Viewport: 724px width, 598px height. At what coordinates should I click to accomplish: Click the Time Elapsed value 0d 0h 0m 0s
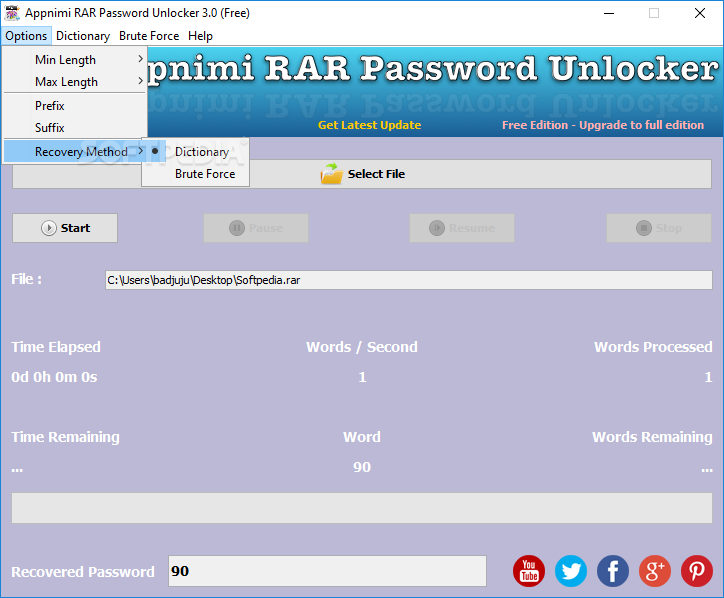(54, 377)
